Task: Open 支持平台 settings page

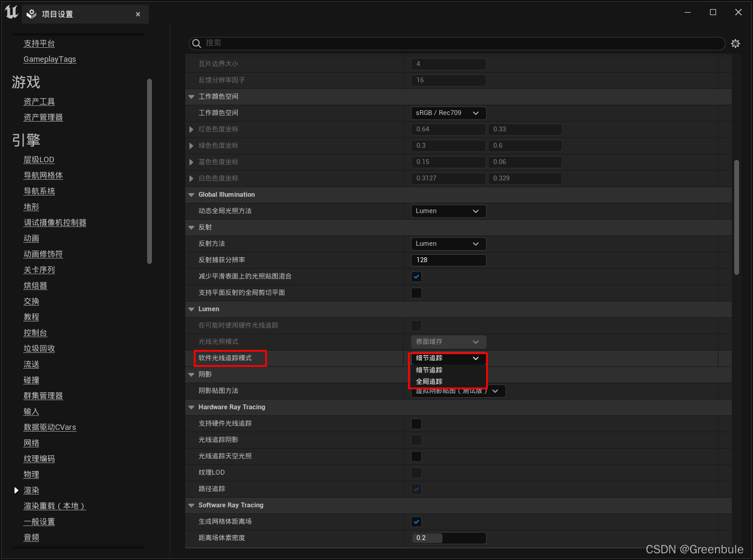Action: (x=39, y=44)
